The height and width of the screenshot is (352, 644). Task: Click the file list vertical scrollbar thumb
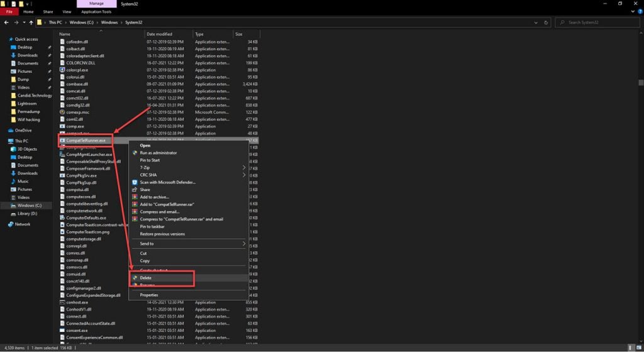tap(641, 82)
